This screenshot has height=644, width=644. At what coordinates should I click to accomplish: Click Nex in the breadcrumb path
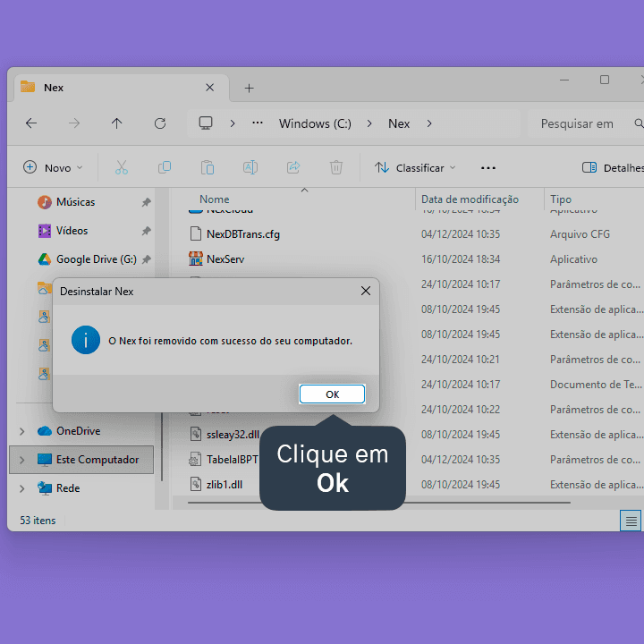(x=399, y=123)
